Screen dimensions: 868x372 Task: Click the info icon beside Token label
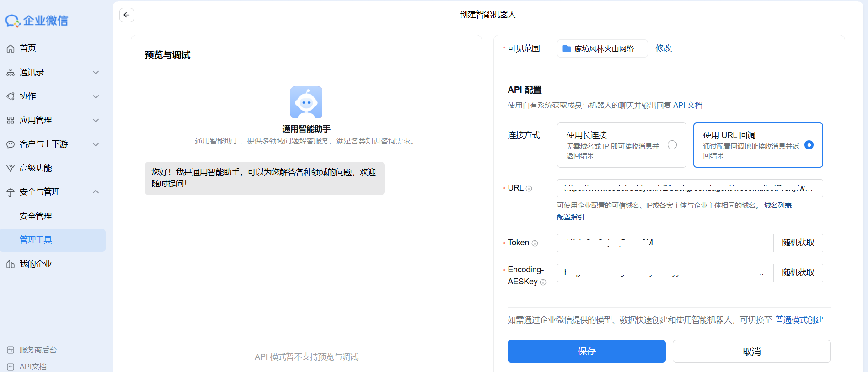[535, 243]
